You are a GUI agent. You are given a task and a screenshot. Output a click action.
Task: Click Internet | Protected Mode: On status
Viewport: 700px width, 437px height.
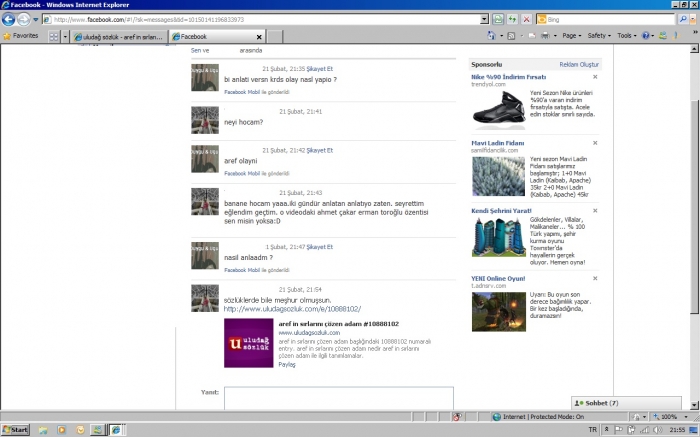(x=538, y=416)
